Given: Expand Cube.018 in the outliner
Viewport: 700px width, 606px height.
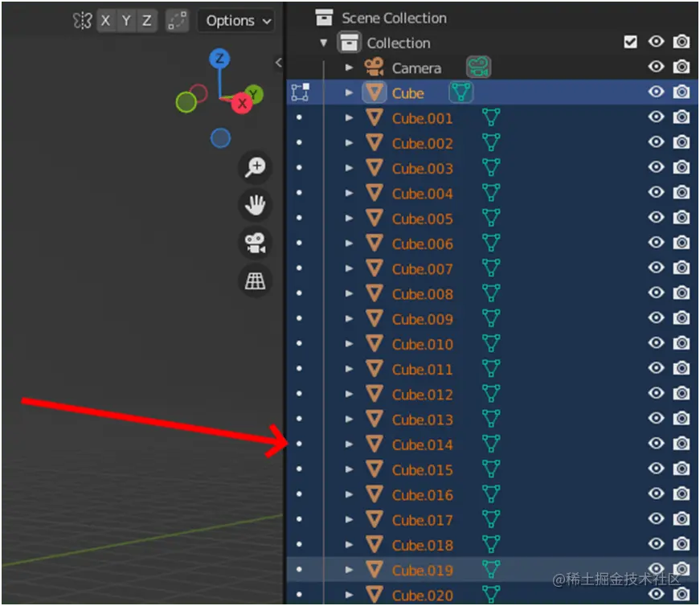Looking at the screenshot, I should [x=349, y=544].
